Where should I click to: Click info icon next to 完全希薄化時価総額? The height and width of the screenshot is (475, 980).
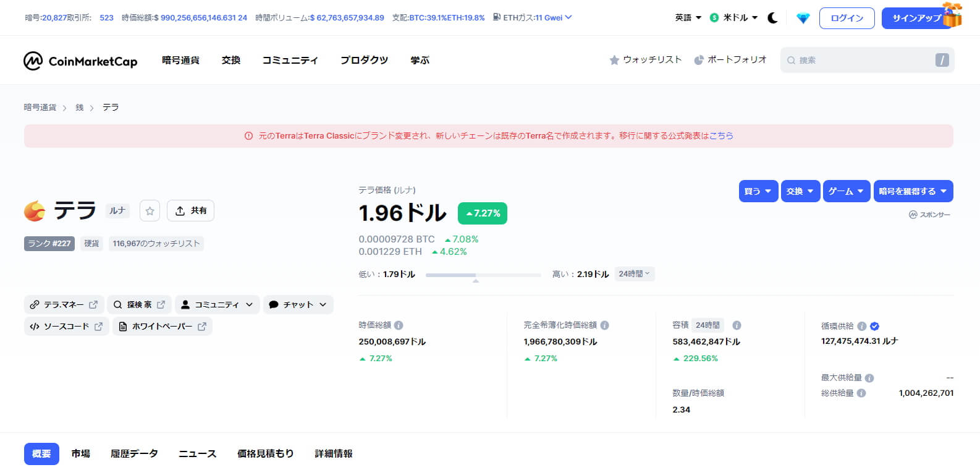click(x=604, y=325)
